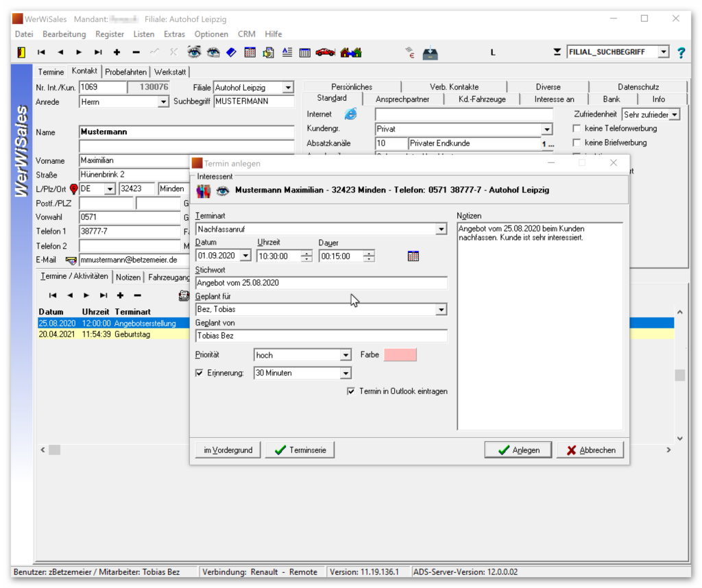Switch to the Werkstatt tab
The height and width of the screenshot is (588, 702).
coord(170,72)
